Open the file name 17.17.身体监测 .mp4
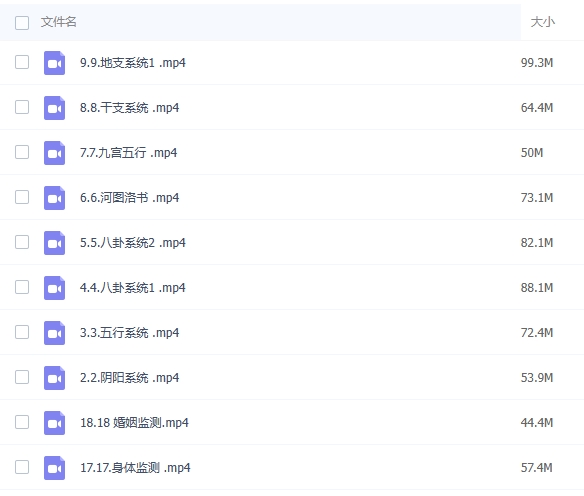 coord(135,468)
